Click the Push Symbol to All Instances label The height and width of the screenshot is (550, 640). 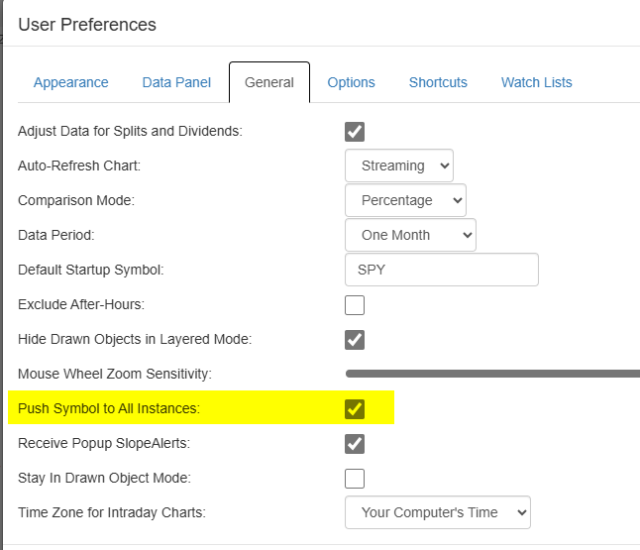109,408
